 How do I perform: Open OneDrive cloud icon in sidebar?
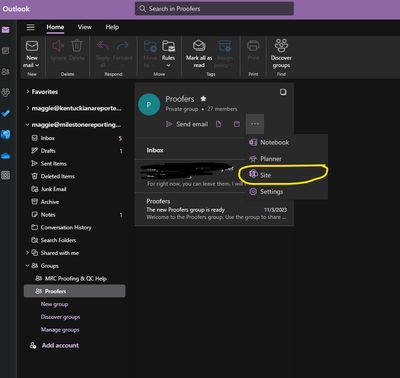(6, 155)
